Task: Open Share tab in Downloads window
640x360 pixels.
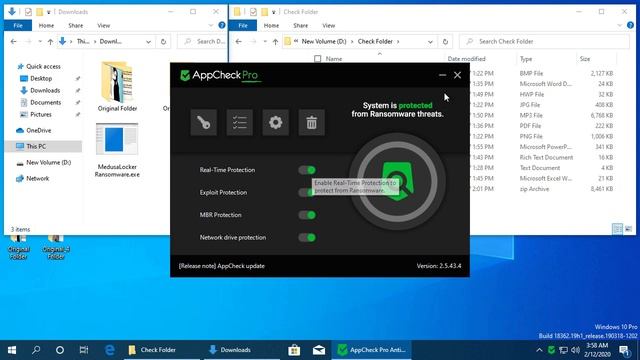Action: click(x=76, y=25)
